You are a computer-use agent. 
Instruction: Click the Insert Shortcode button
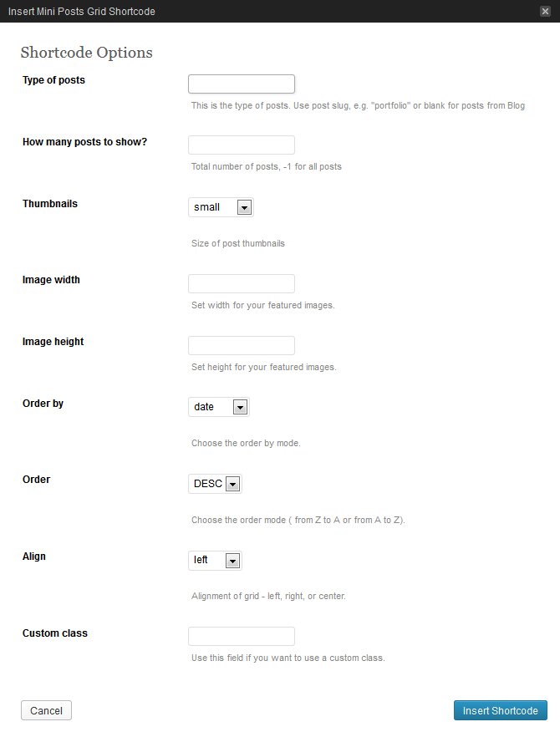coord(500,710)
